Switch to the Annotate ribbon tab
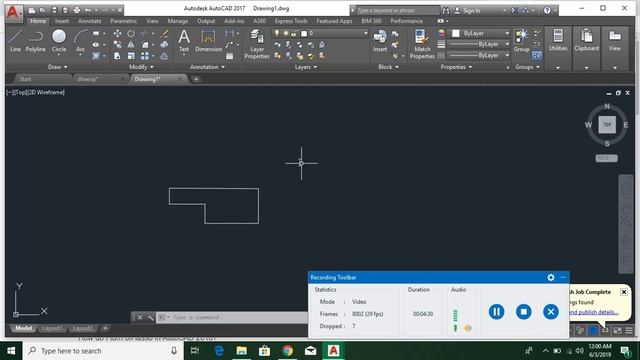Image resolution: width=640 pixels, height=360 pixels. (89, 21)
